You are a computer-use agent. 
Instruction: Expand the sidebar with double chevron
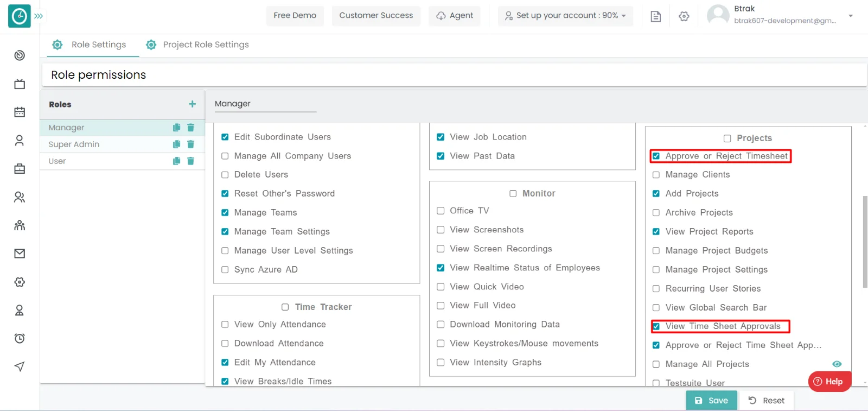[x=39, y=16]
